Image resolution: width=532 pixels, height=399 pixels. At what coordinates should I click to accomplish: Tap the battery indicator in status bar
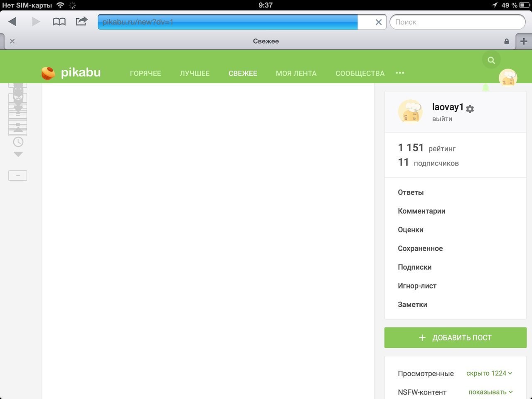pyautogui.click(x=525, y=5)
